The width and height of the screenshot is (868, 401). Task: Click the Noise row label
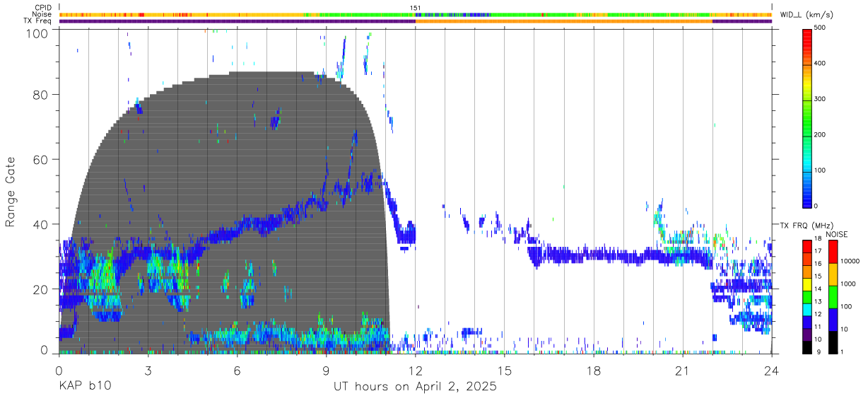coord(42,14)
